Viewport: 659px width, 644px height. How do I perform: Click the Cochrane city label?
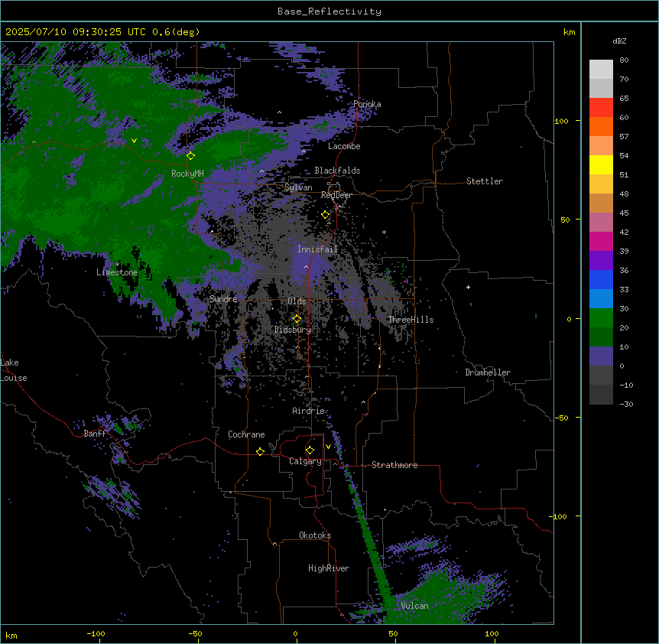click(246, 434)
